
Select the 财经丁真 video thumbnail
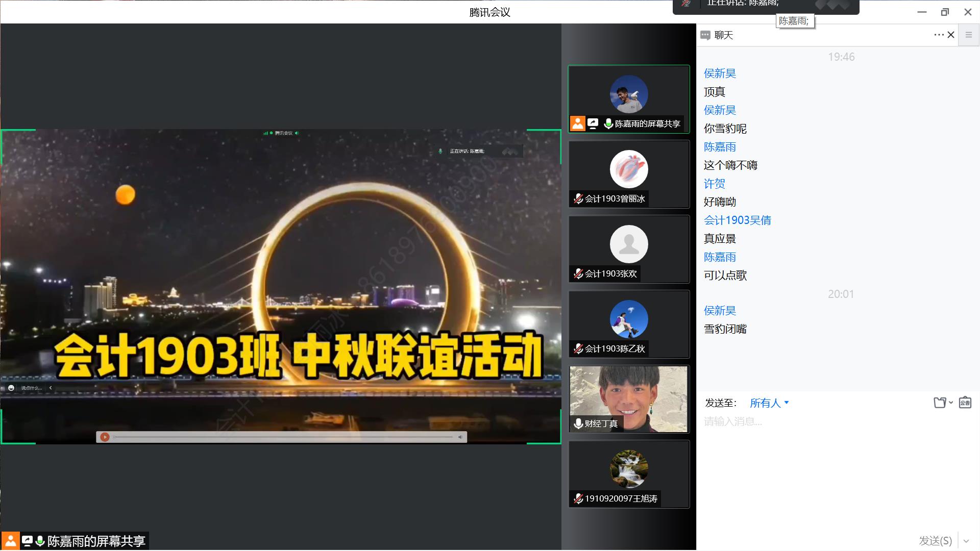click(629, 398)
